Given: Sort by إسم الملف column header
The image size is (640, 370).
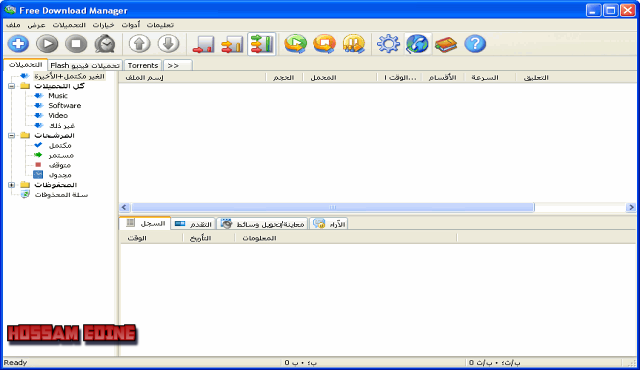Looking at the screenshot, I should 192,78.
